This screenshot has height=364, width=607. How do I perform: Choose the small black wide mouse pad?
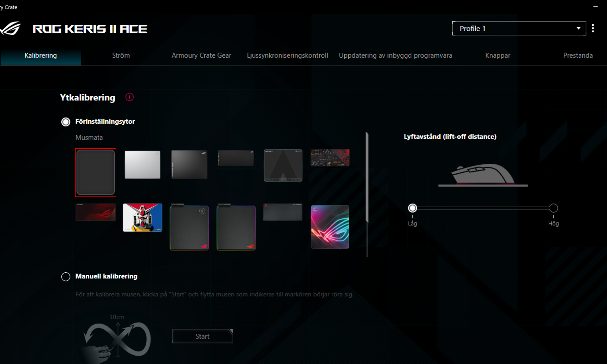pyautogui.click(x=236, y=158)
